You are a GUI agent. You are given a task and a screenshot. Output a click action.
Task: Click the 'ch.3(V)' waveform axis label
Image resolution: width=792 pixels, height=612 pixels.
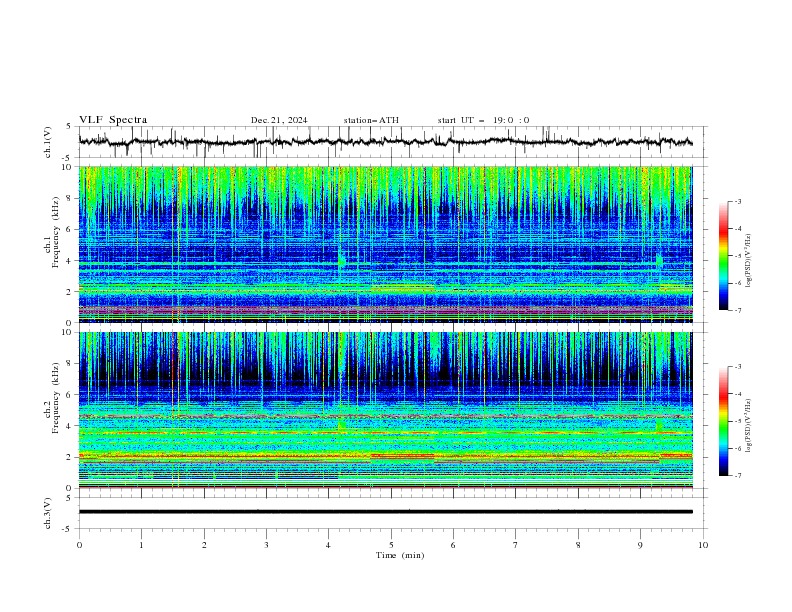[x=48, y=513]
